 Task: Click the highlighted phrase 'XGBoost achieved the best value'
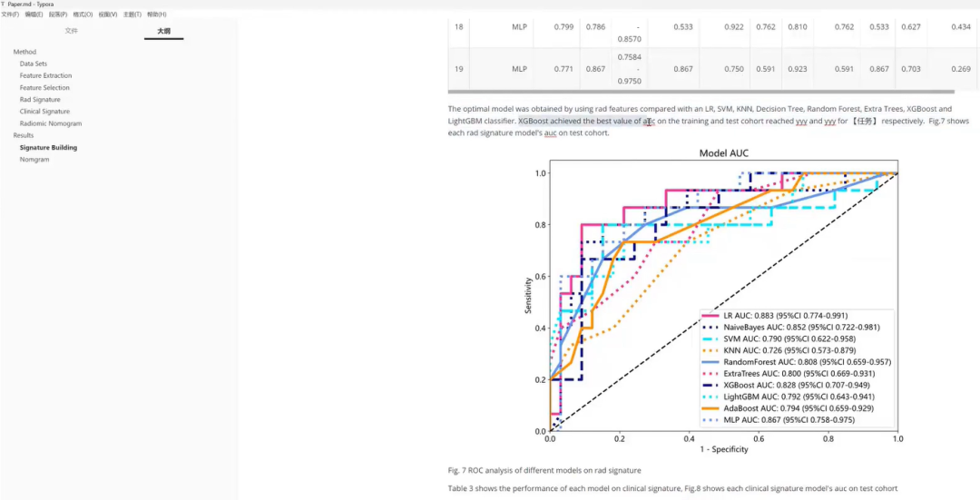574,122
